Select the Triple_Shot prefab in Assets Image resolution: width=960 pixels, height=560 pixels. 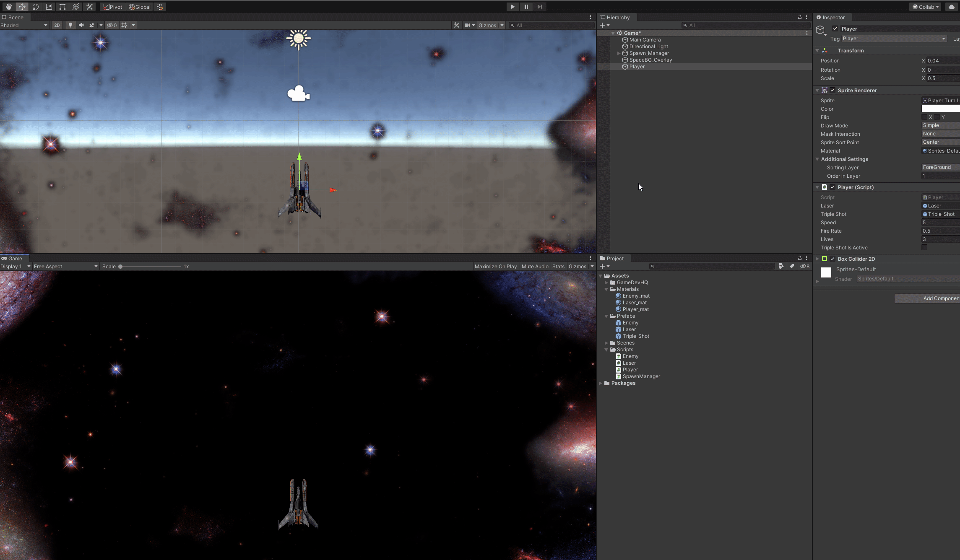click(635, 336)
